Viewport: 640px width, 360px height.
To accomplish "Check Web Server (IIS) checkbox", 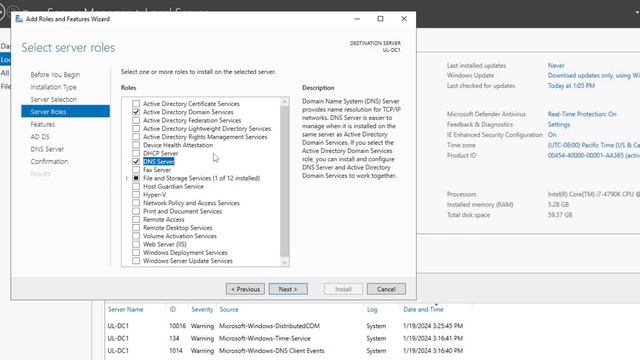I will (136, 244).
